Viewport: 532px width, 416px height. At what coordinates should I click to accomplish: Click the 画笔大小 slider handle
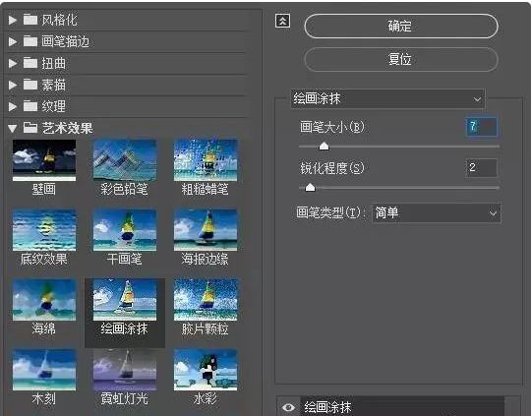[x=324, y=146]
